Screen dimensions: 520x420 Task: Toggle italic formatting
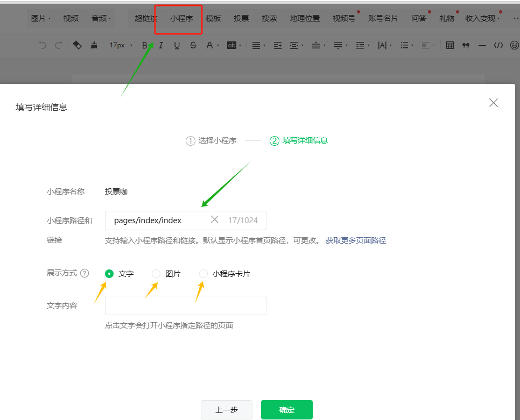[x=161, y=45]
